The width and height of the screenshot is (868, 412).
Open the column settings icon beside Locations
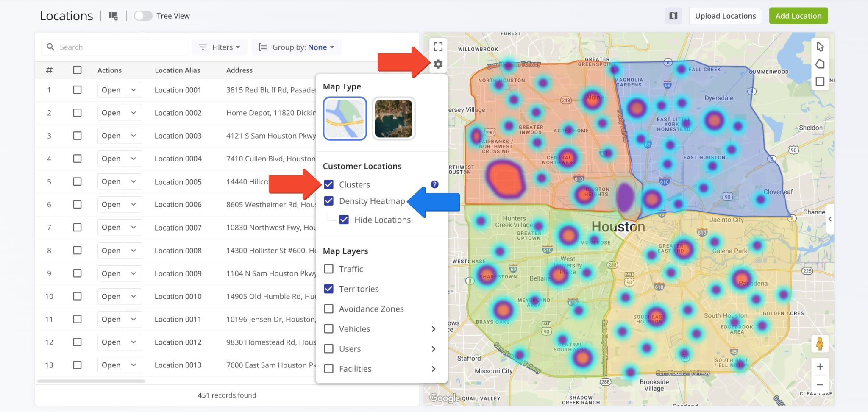113,16
